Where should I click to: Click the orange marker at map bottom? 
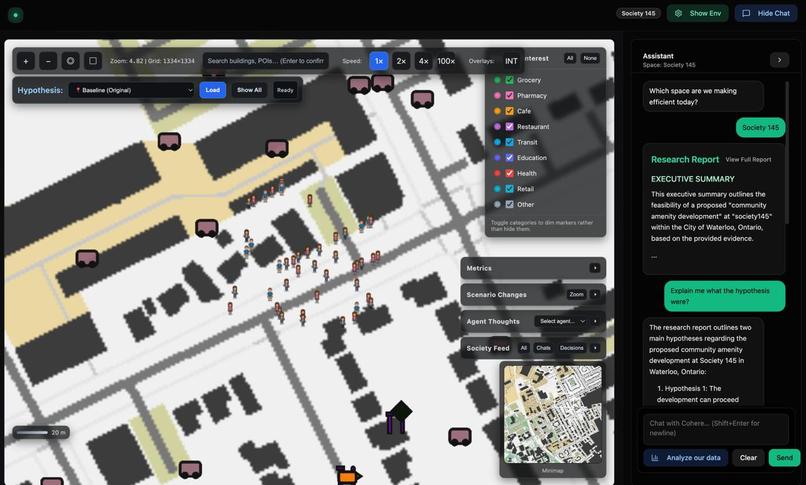(348, 476)
